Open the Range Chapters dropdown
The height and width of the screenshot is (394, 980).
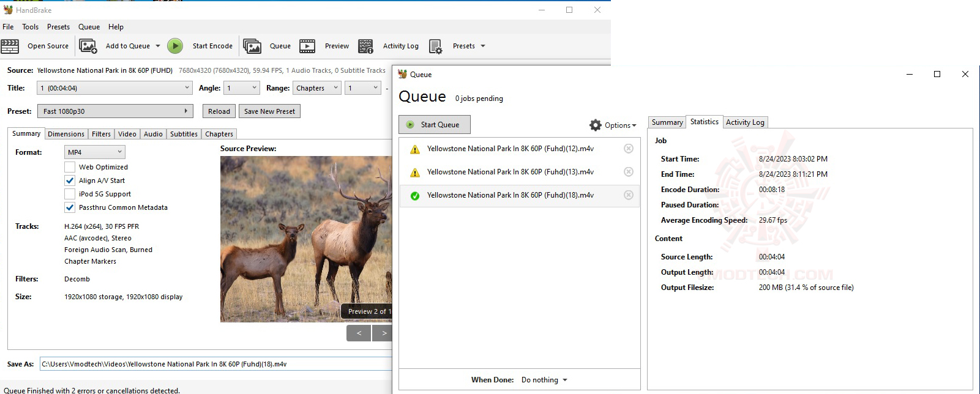point(316,88)
